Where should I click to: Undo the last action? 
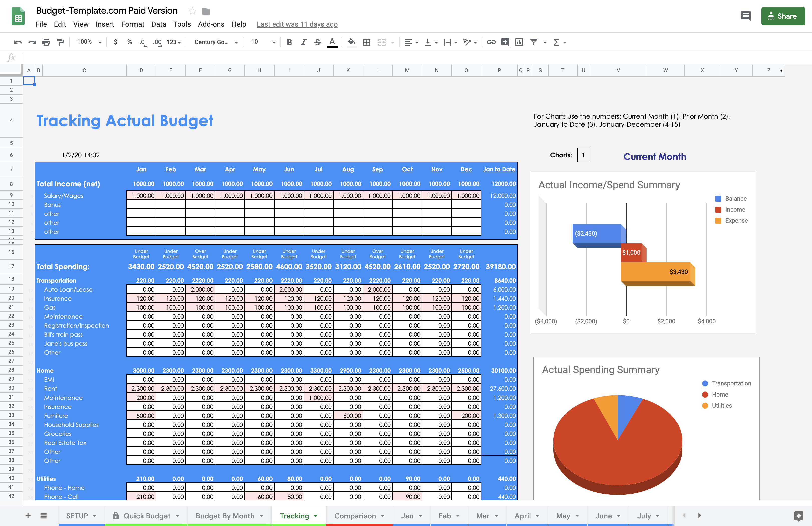click(18, 42)
